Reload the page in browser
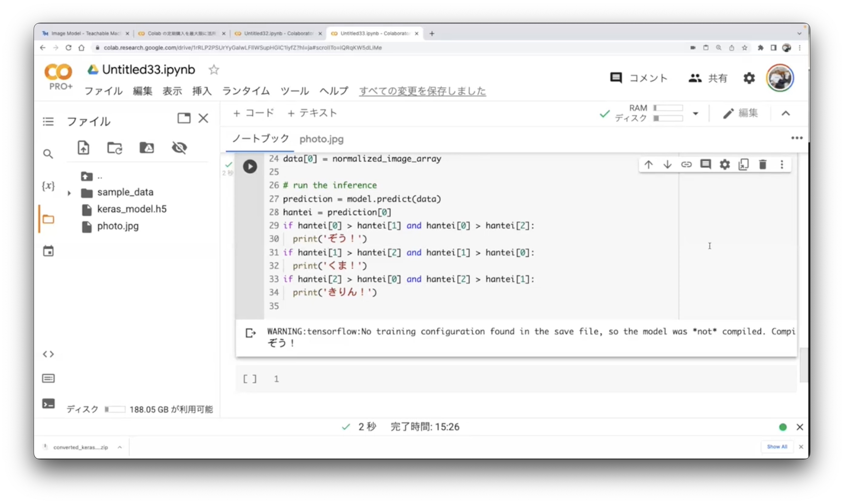844x504 pixels. pyautogui.click(x=68, y=48)
